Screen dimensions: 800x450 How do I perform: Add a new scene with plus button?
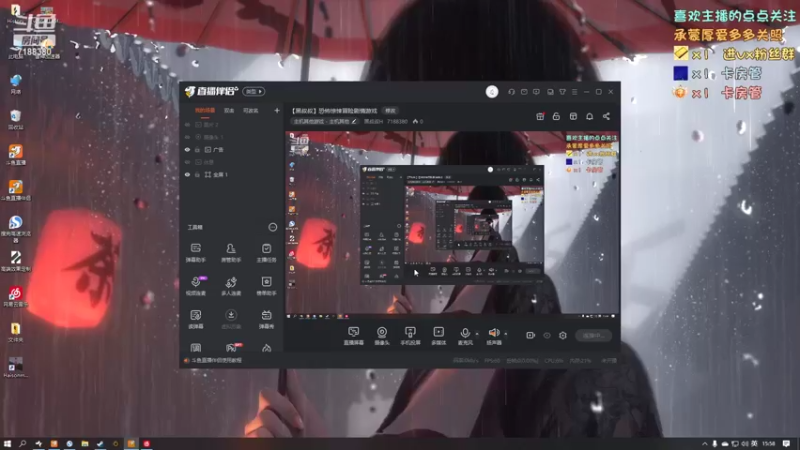click(277, 110)
